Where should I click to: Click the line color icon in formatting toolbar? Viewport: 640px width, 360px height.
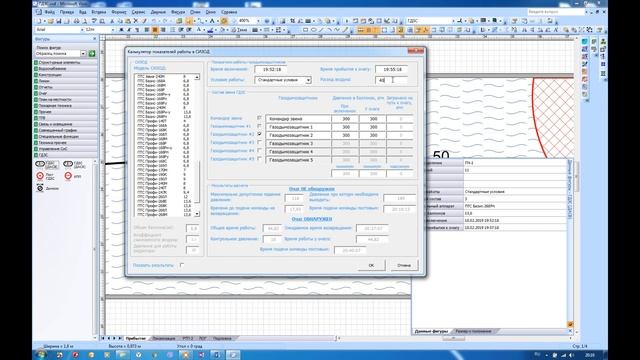point(210,30)
